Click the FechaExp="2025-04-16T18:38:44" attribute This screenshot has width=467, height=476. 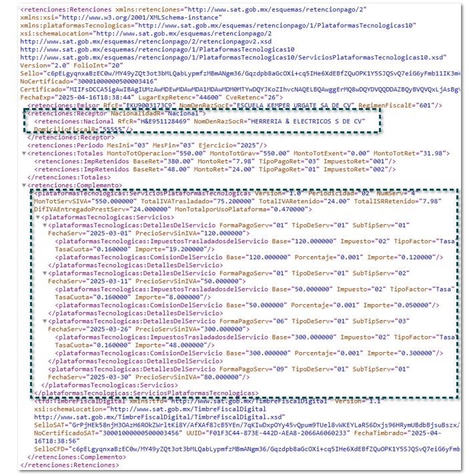(x=77, y=97)
